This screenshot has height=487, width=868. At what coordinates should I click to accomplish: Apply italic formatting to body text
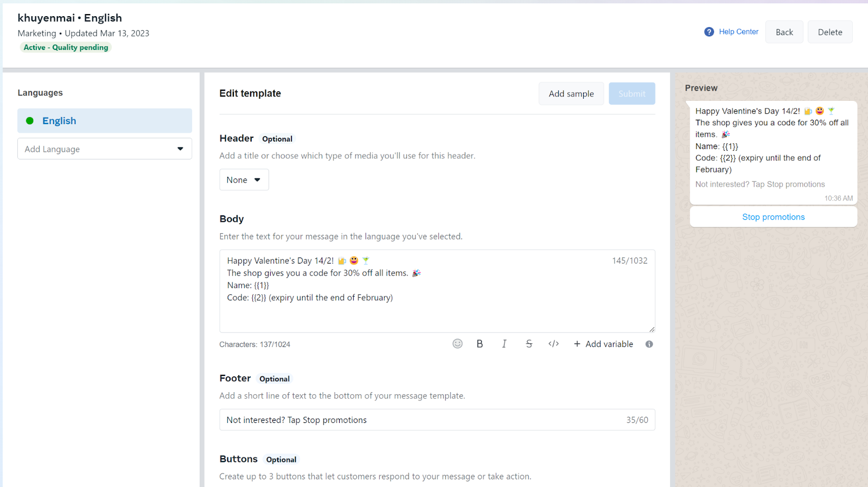[504, 344]
